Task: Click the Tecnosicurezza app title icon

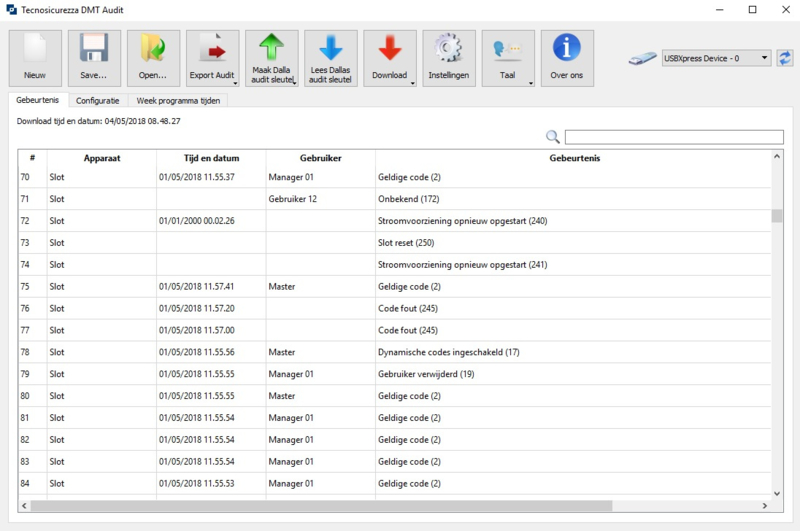Action: (11, 10)
